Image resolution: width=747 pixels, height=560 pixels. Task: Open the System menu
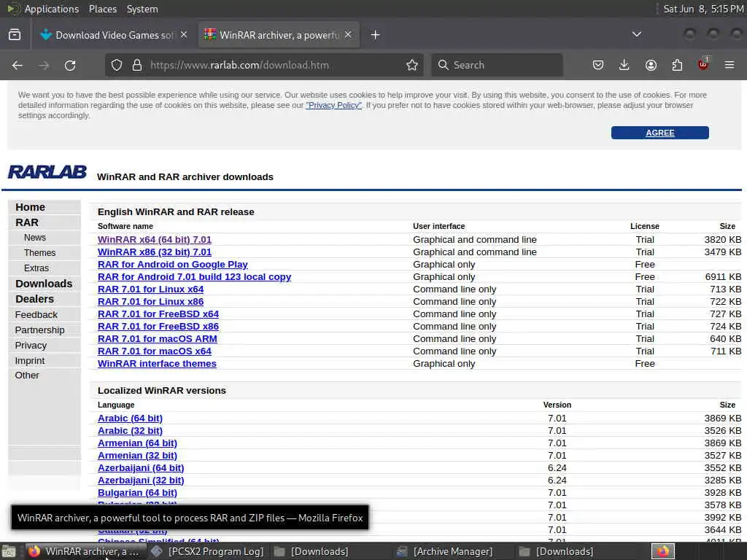[x=142, y=9]
